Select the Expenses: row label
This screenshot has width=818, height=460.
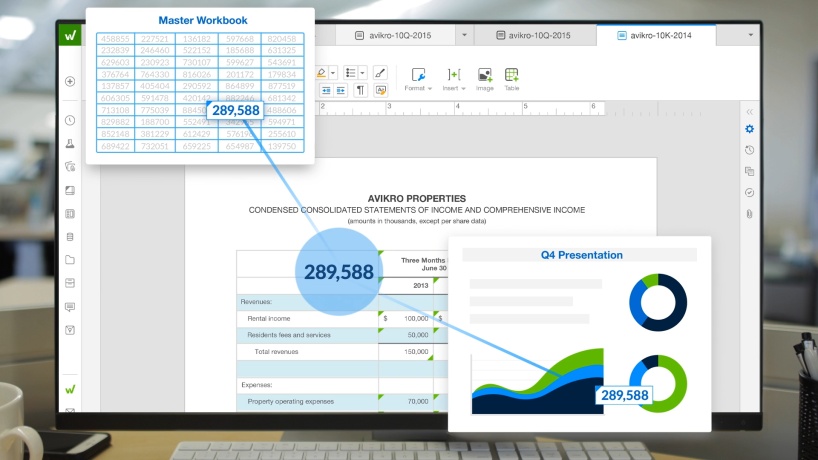(257, 385)
